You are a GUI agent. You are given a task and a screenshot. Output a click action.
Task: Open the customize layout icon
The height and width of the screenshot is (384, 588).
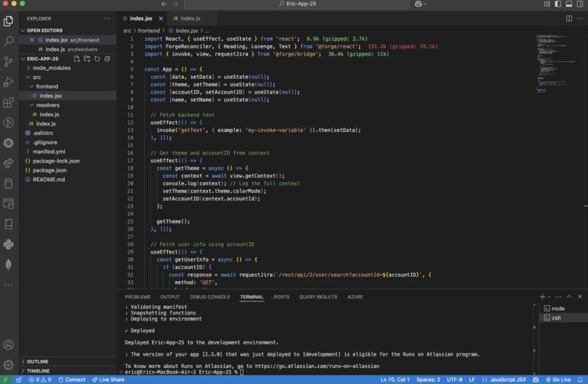coord(547,4)
